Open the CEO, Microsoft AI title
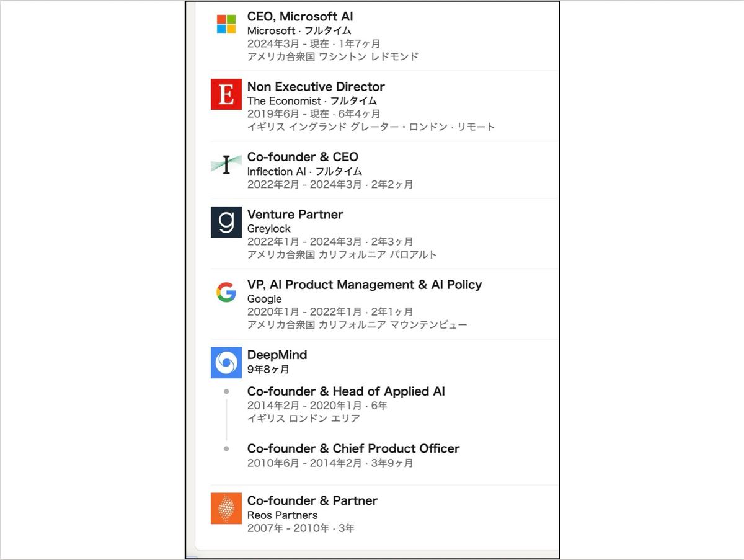This screenshot has width=744, height=560. coord(300,17)
